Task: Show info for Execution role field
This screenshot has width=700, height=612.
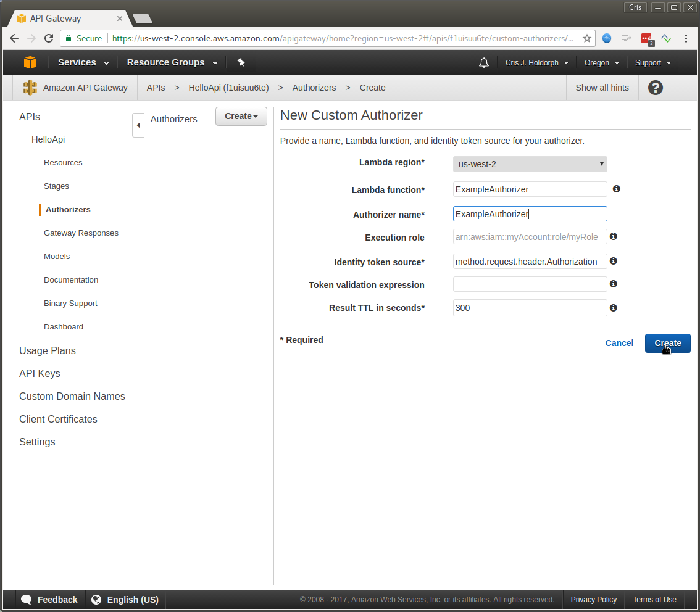Action: (614, 236)
